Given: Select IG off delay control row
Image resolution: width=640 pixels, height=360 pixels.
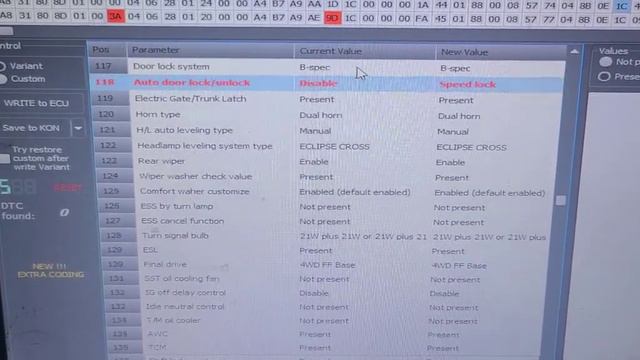Looking at the screenshot, I should point(327,293).
